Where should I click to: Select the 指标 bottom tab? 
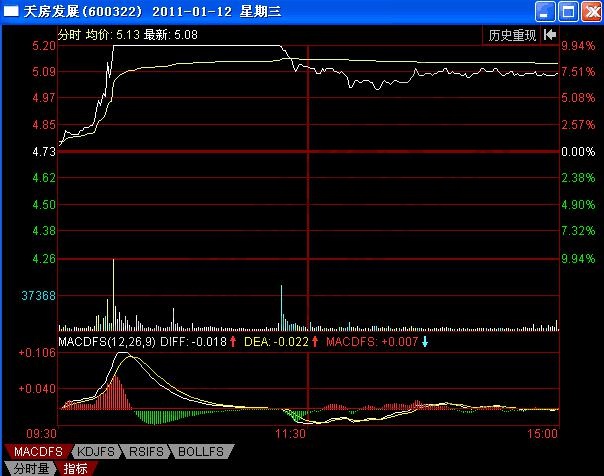75,467
